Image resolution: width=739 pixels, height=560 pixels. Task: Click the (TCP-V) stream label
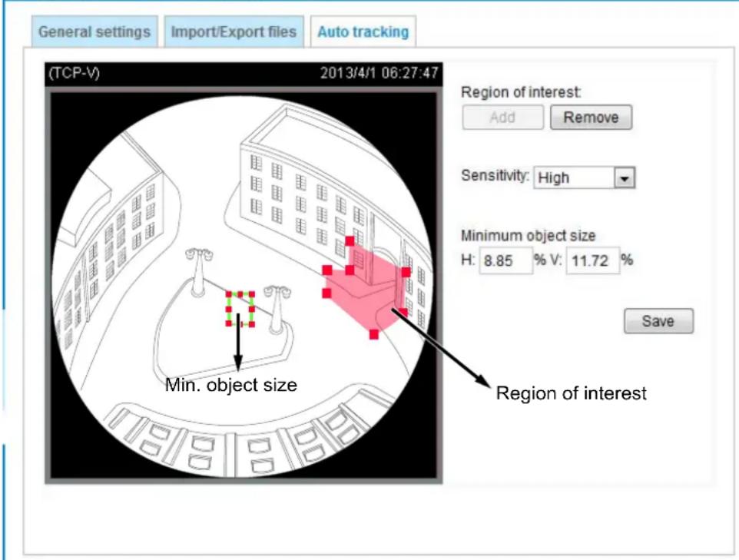tap(75, 73)
